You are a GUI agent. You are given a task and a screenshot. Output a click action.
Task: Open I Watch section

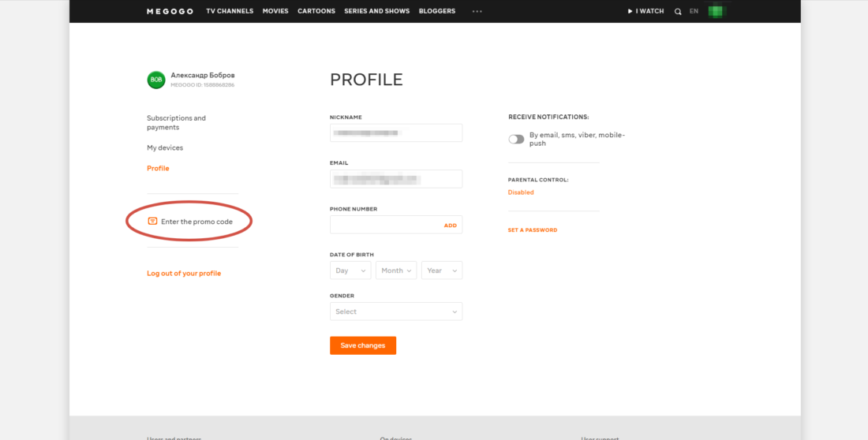tap(646, 11)
